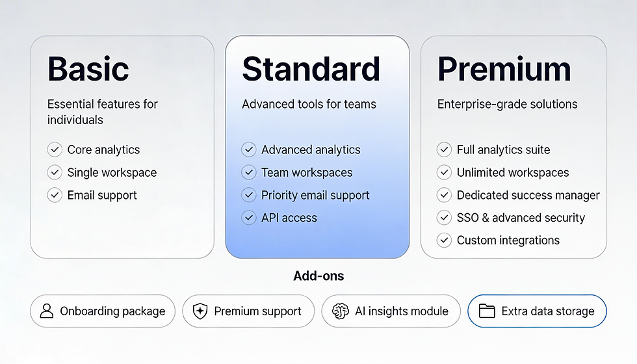Screen dimensions: 637x364
Task: Click the Priority email support feature
Action: tap(315, 196)
